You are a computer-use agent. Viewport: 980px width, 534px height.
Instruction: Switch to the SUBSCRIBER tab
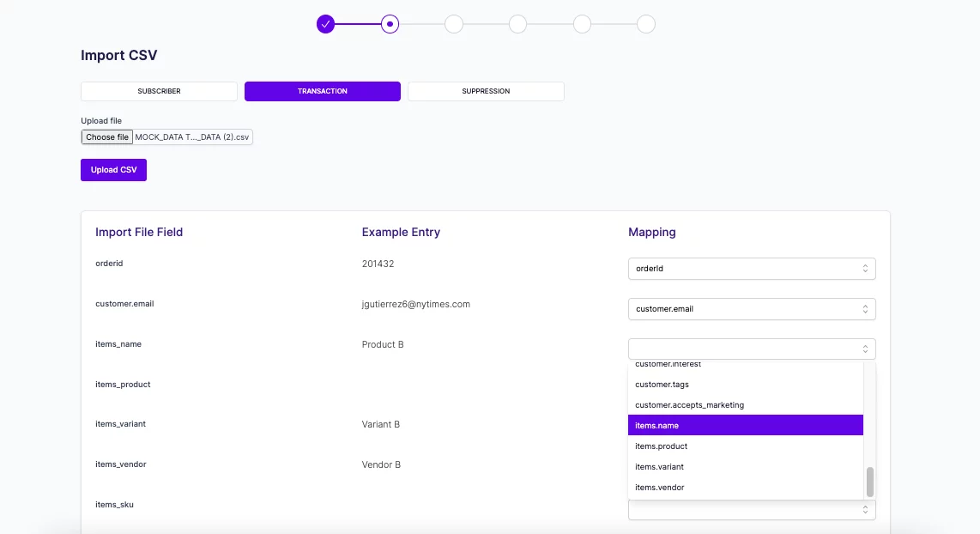tap(159, 91)
